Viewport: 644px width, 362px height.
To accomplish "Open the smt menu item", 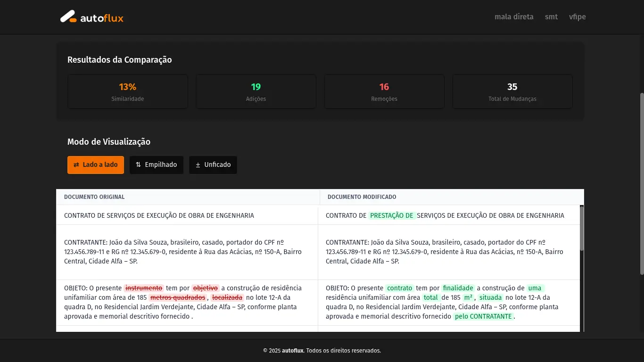I will pyautogui.click(x=551, y=16).
